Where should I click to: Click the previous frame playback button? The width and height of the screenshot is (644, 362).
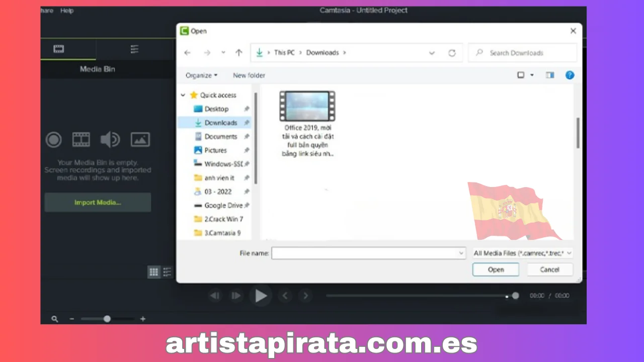point(215,296)
